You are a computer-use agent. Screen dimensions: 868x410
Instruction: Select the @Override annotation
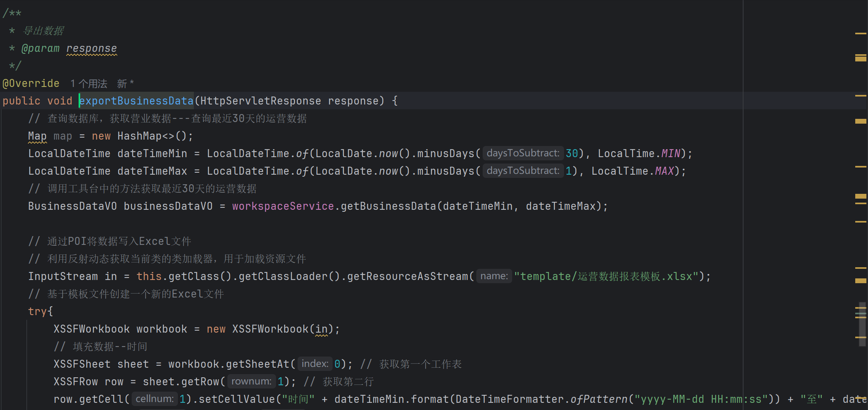coord(31,83)
